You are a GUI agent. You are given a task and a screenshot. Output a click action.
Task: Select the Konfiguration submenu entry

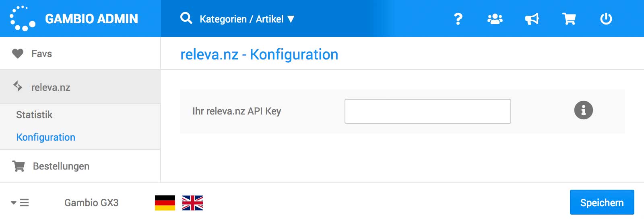(45, 137)
